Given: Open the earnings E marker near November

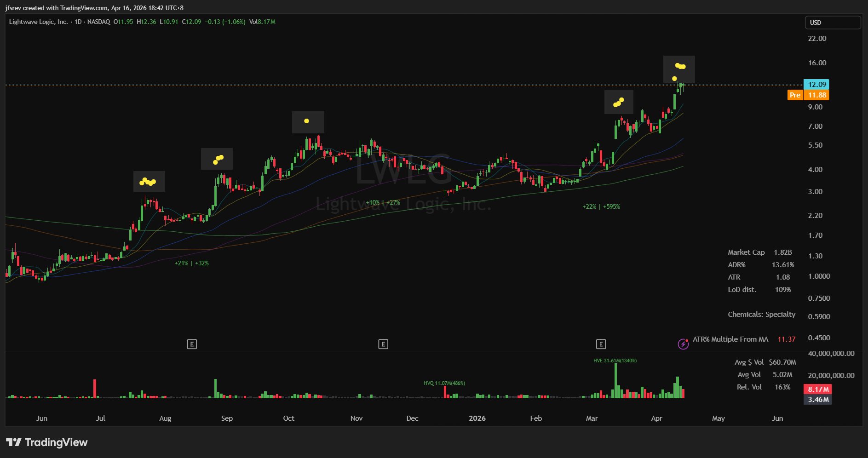Looking at the screenshot, I should pyautogui.click(x=383, y=344).
